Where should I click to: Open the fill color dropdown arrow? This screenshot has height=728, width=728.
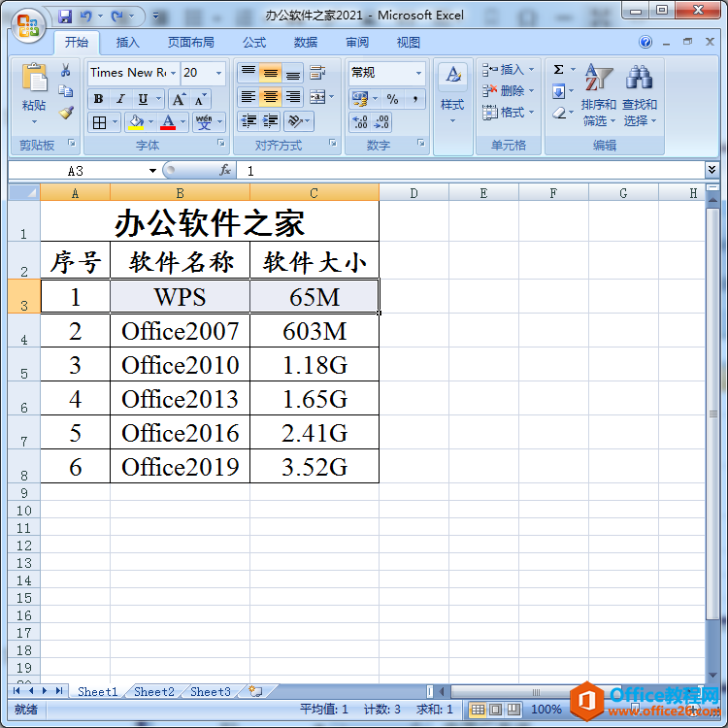pyautogui.click(x=150, y=122)
